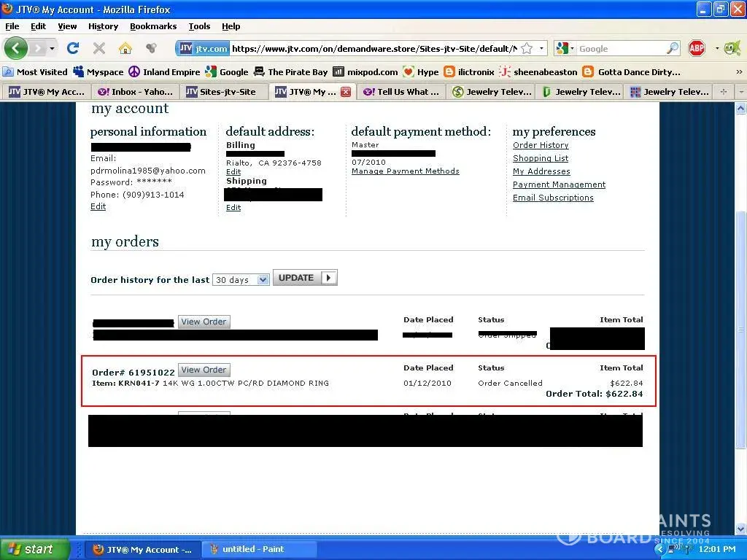View Order for order 61951022
The image size is (747, 560).
tap(204, 370)
